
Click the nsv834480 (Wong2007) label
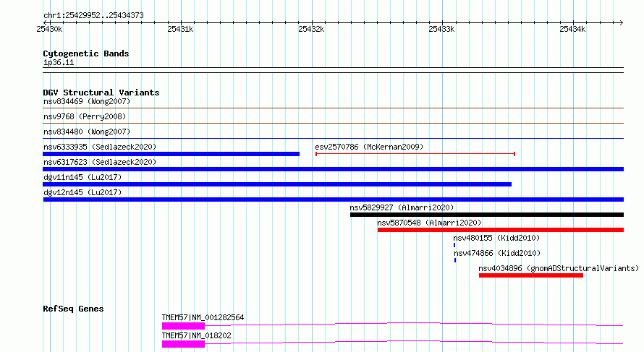tap(87, 132)
